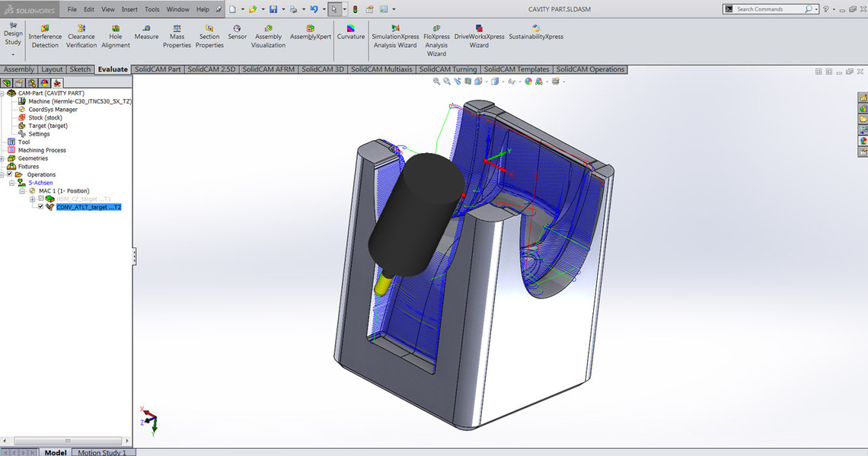Toggle the CONV_ATLT_target operation checkbox
Image resolution: width=868 pixels, height=456 pixels.
point(40,207)
